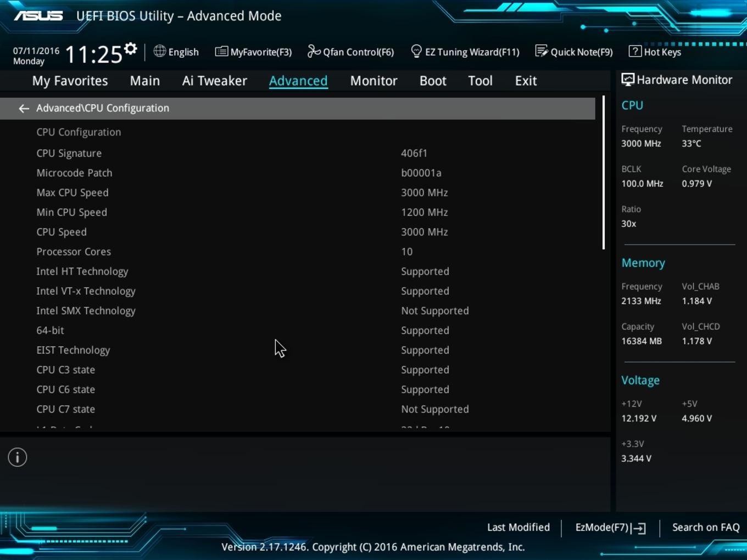Click the Vol_CHAB 1.184 V reading
The width and height of the screenshot is (747, 560).
(x=697, y=301)
